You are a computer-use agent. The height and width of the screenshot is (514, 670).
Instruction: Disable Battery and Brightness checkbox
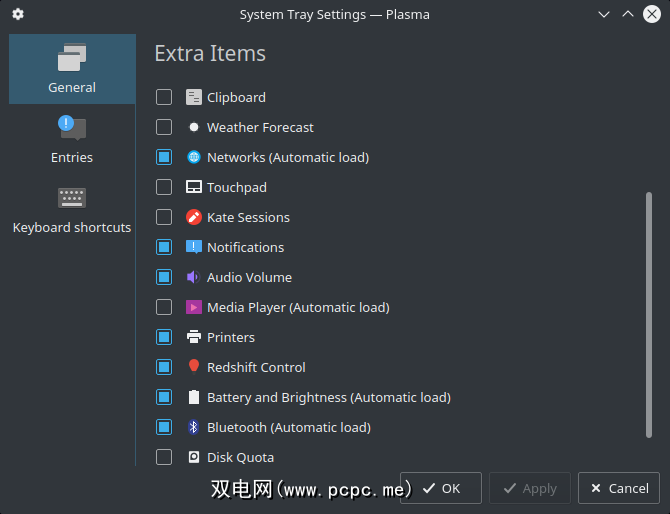(x=164, y=397)
